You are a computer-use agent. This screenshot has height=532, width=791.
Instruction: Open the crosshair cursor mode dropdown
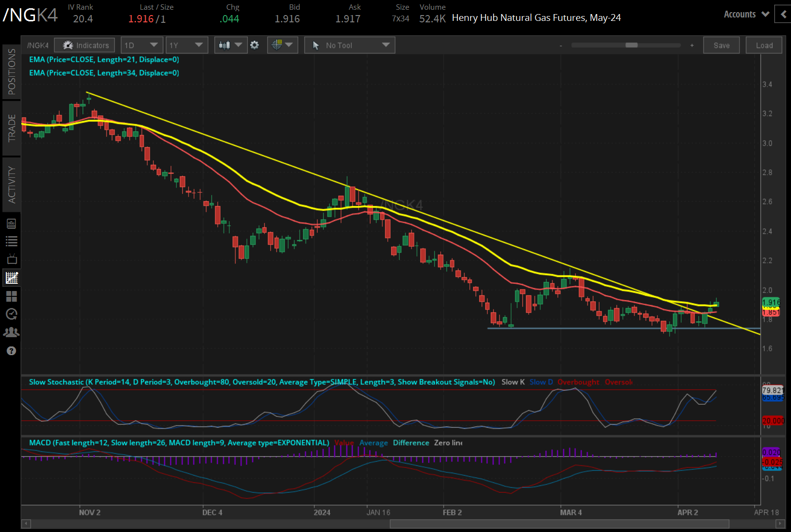click(282, 45)
